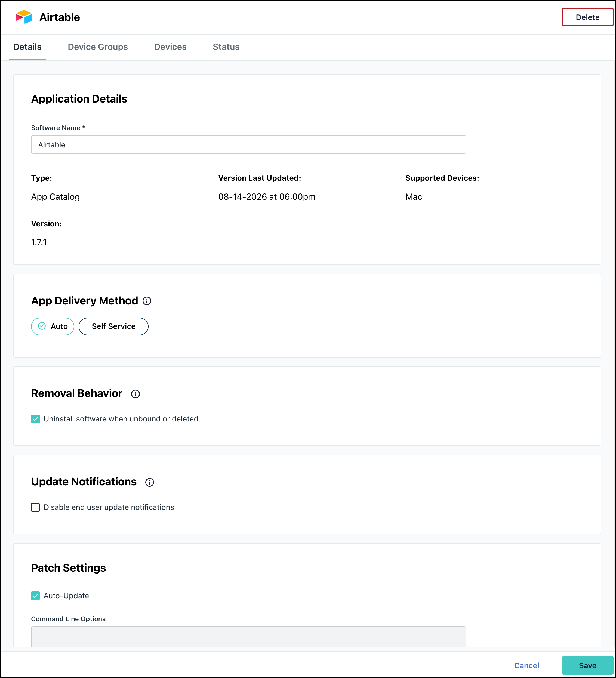Click the Save button
The height and width of the screenshot is (678, 616).
pyautogui.click(x=587, y=665)
